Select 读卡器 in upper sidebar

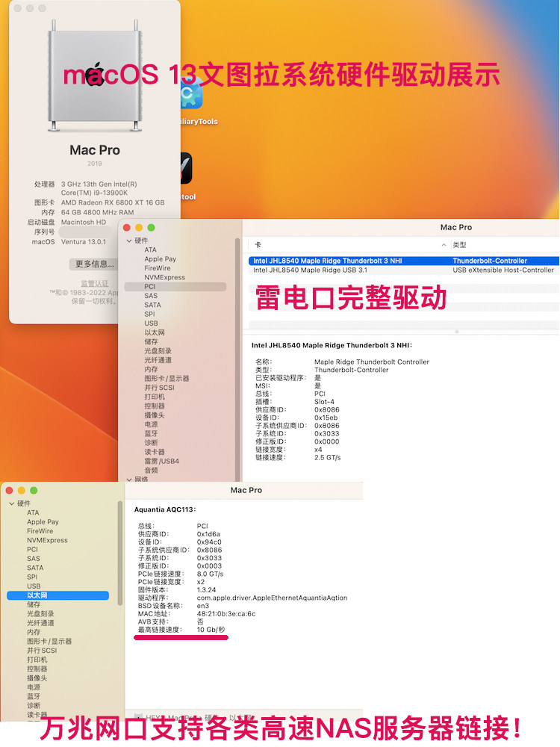pyautogui.click(x=155, y=452)
